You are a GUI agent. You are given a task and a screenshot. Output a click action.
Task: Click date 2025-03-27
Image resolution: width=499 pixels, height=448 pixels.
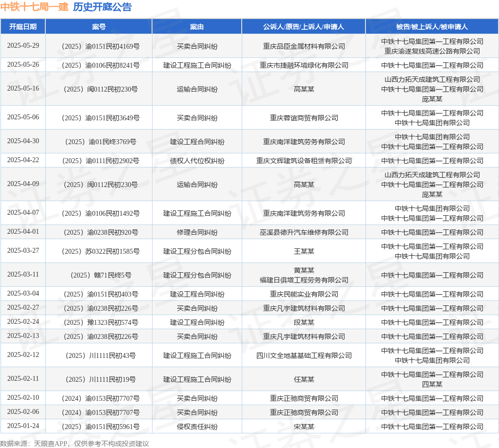coord(23,251)
